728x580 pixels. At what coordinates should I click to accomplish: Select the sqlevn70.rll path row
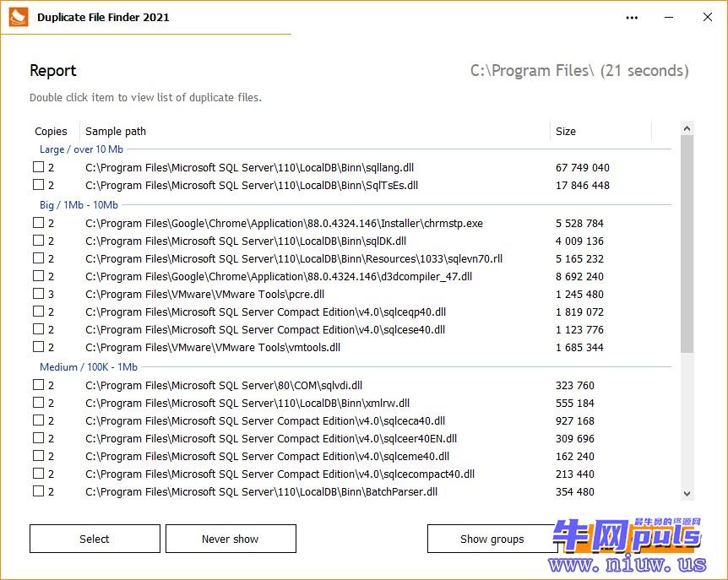(x=294, y=258)
